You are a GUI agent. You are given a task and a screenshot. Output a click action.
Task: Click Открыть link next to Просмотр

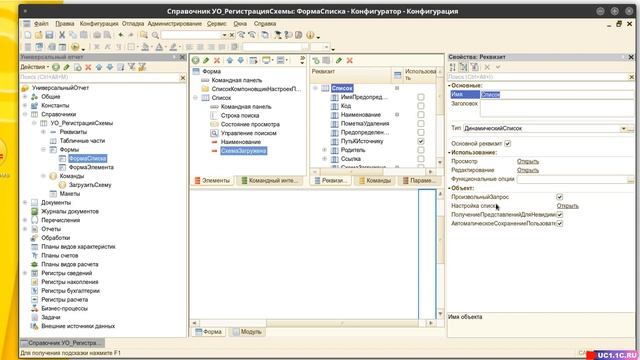click(528, 161)
